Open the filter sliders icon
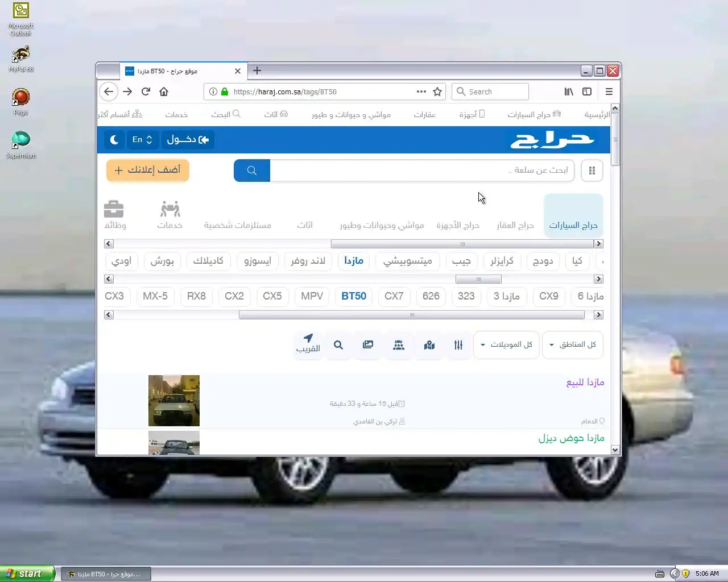This screenshot has width=728, height=582. [x=458, y=345]
